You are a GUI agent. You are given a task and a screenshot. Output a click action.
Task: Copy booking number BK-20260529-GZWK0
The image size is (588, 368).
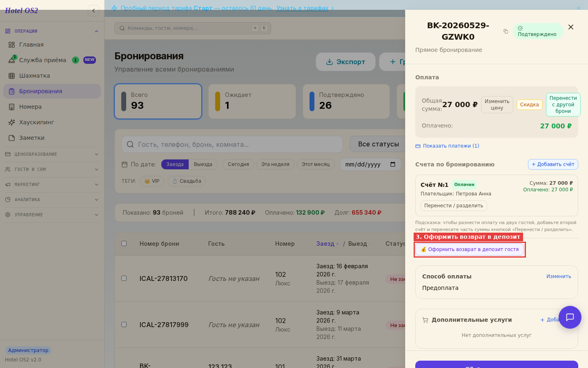tap(506, 31)
